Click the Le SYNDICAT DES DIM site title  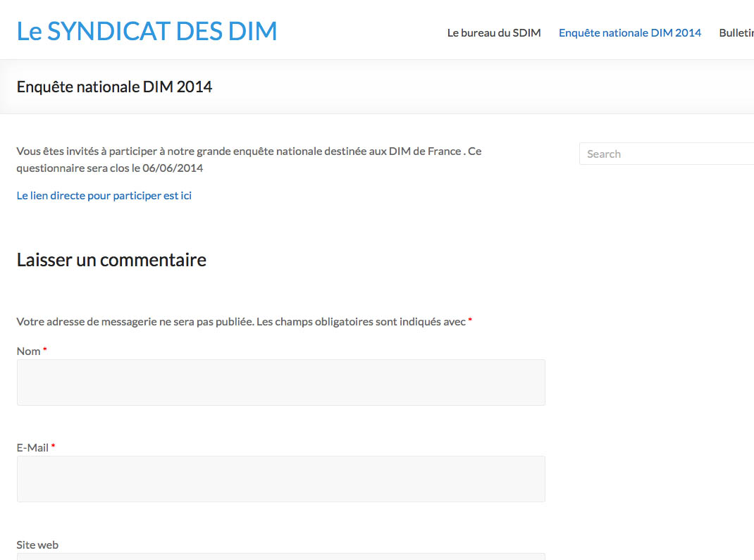tap(147, 31)
